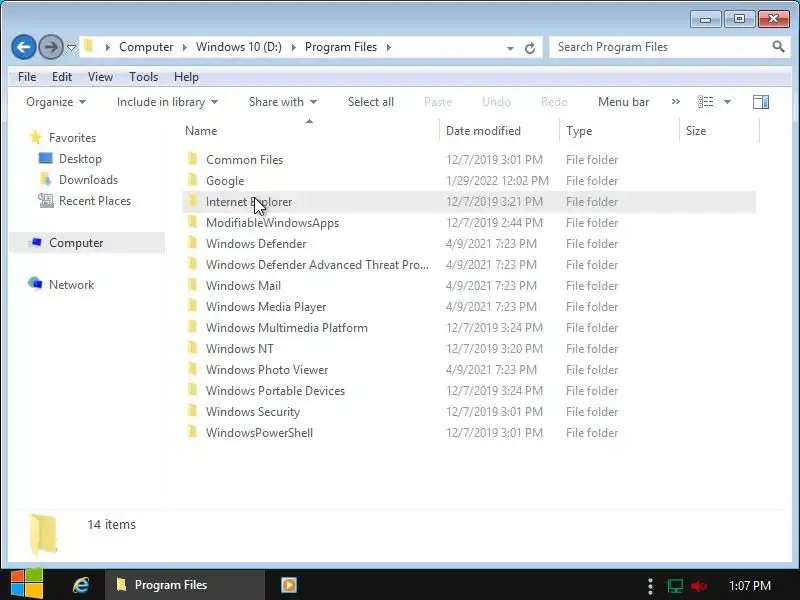Select the Google folder icon
800x600 pixels.
(x=192, y=180)
